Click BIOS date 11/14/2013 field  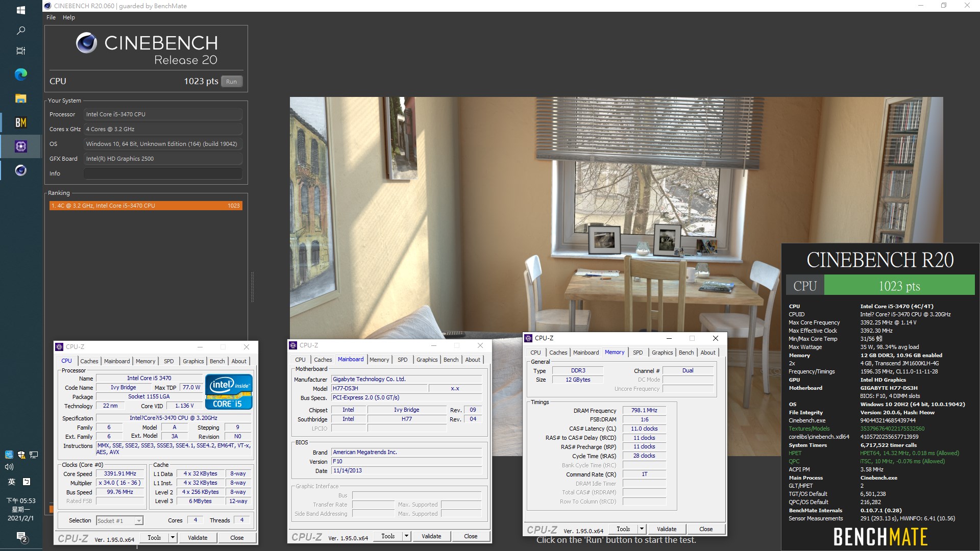[x=406, y=470]
